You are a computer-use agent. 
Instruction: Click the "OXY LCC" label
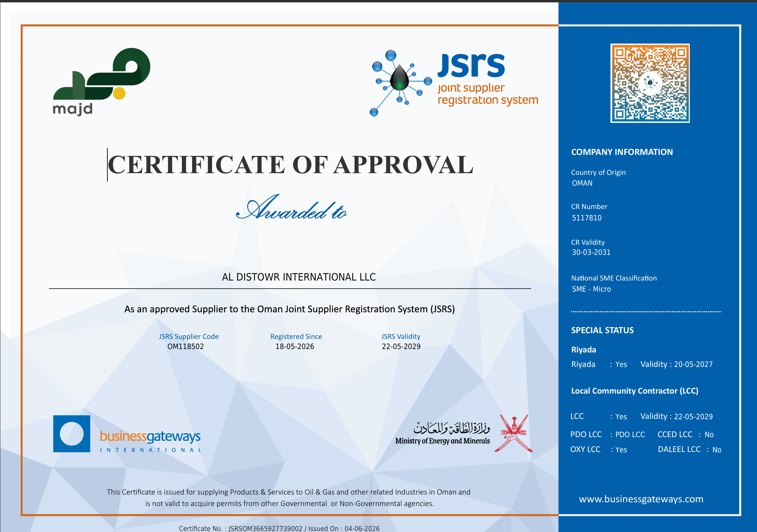[x=585, y=450]
